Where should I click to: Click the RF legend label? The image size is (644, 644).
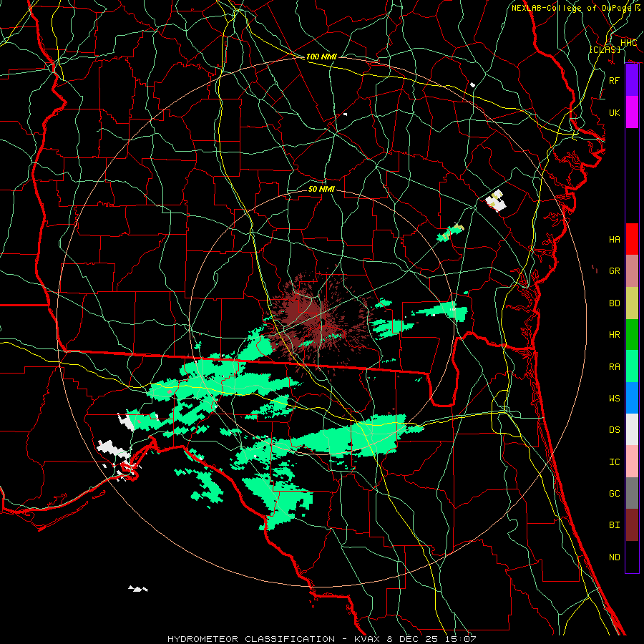[615, 80]
